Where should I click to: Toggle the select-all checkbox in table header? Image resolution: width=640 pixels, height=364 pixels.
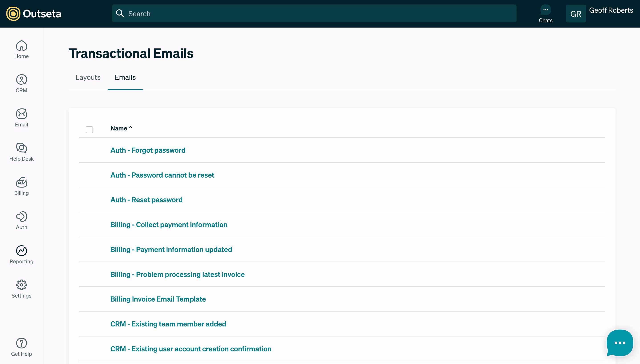[89, 130]
